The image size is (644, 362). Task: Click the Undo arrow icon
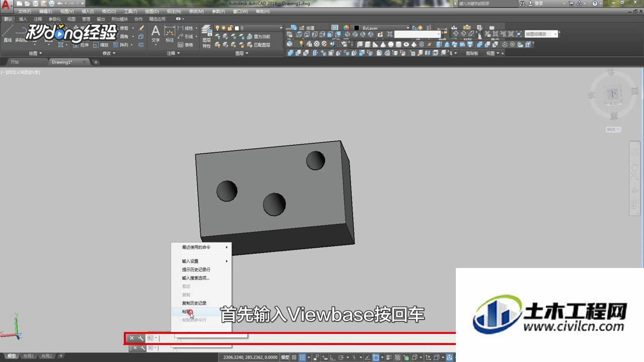tap(60, 4)
